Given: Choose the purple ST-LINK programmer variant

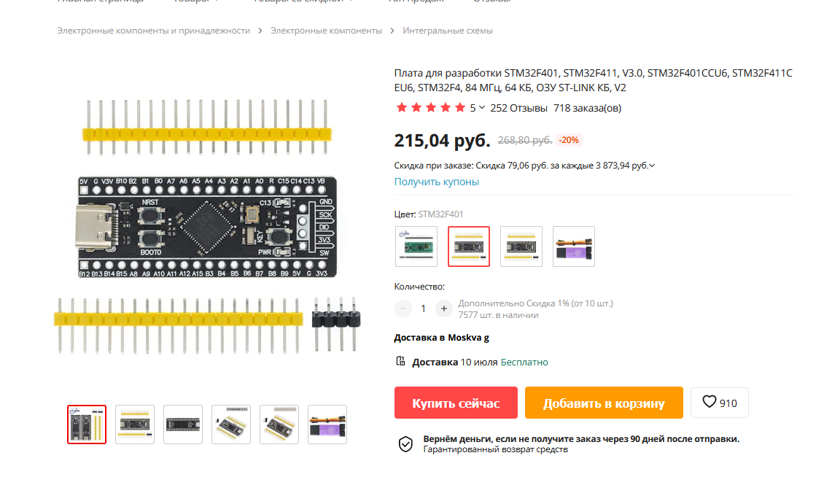Looking at the screenshot, I should pyautogui.click(x=573, y=247).
